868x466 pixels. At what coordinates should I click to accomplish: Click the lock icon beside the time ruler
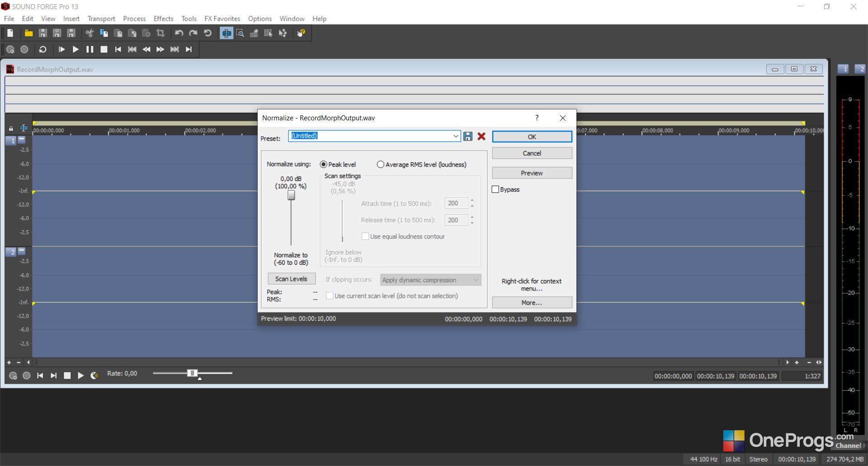pos(11,129)
